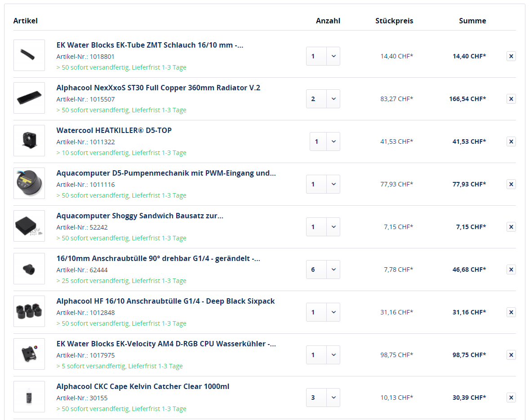Delete the Shoggy Sandwich Bausatz item
The image size is (529, 420).
coord(511,227)
